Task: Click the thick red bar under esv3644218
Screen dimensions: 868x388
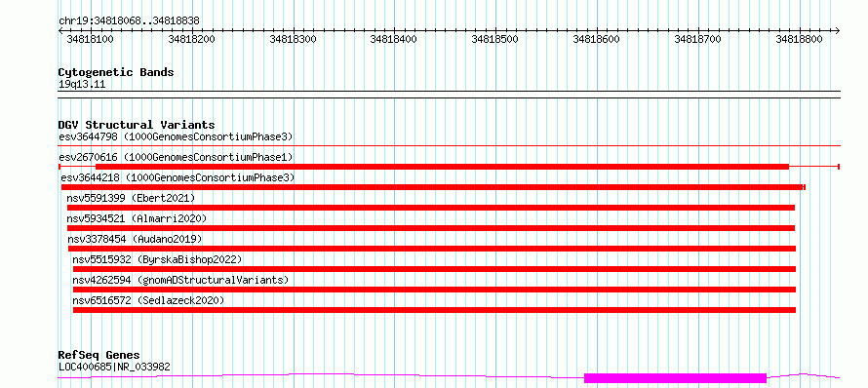Action: coord(432,187)
